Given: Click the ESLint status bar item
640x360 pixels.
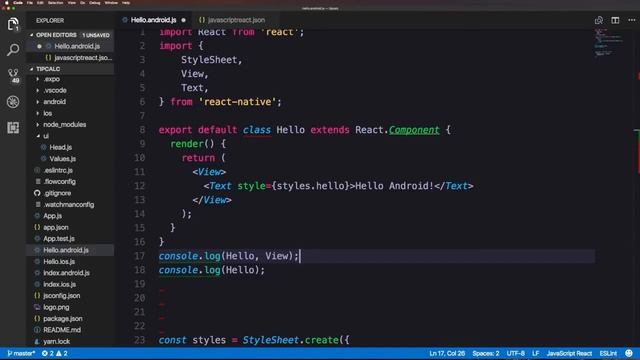Looking at the screenshot, I should click(608, 353).
